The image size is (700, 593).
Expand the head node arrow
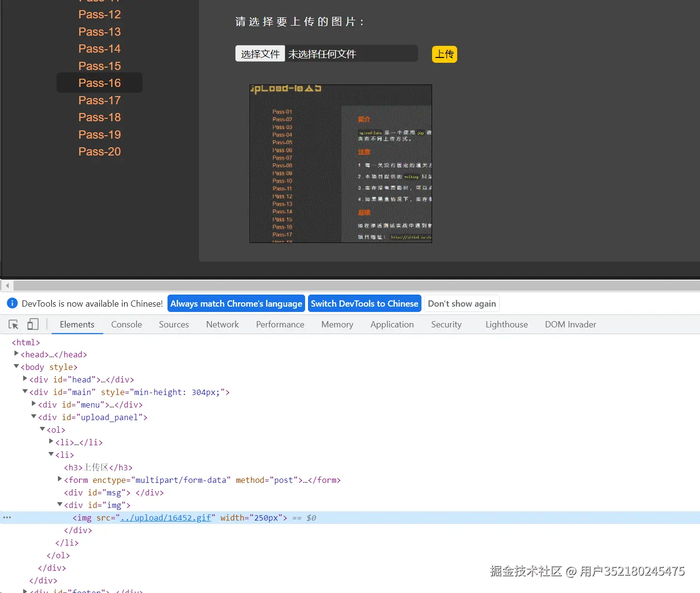[x=16, y=354]
